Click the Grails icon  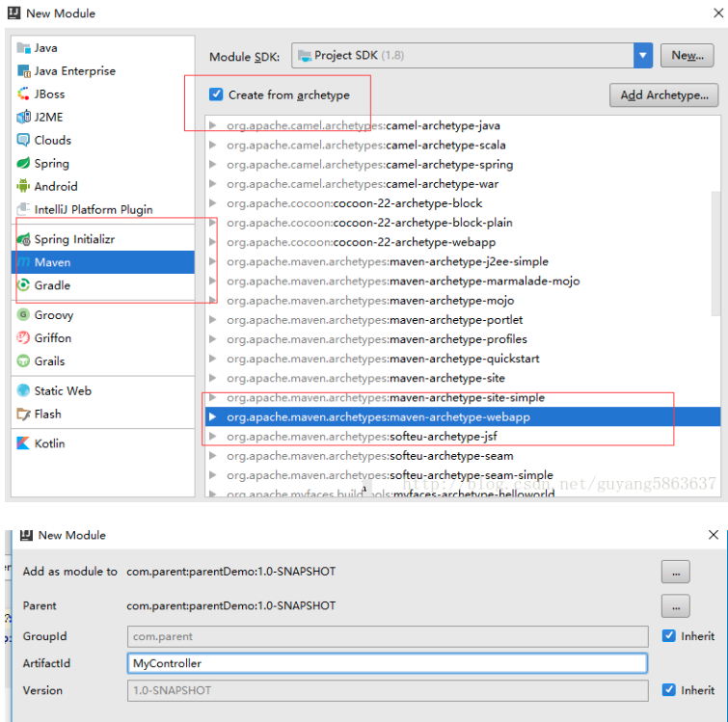(23, 361)
